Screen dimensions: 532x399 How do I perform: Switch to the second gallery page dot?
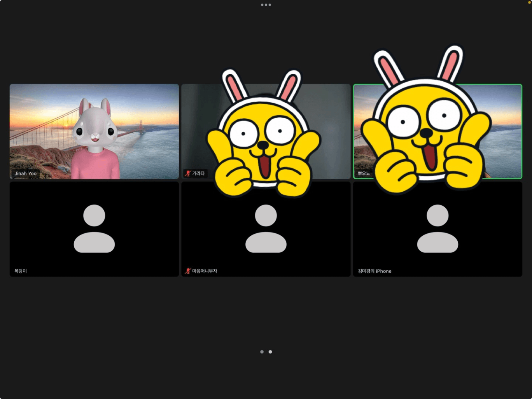click(x=270, y=352)
